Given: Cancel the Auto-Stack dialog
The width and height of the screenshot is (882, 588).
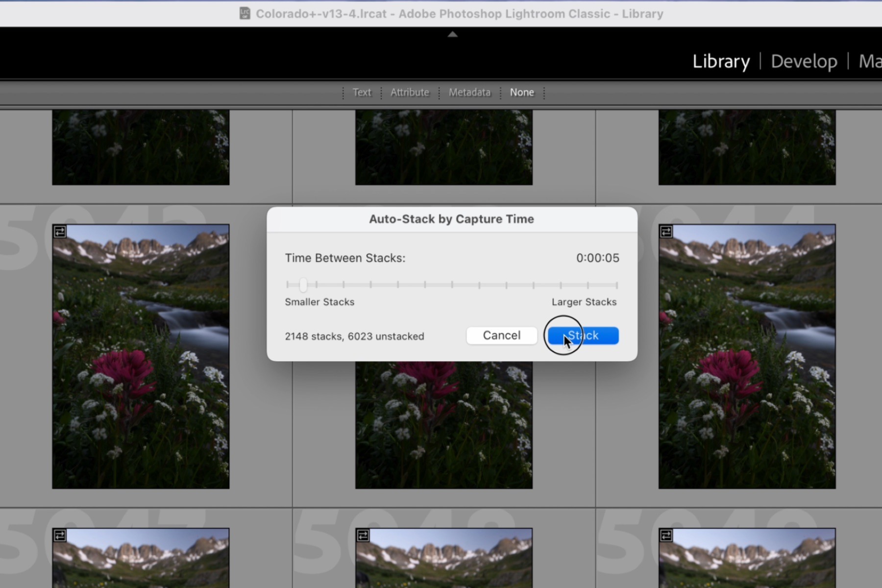Looking at the screenshot, I should (502, 336).
